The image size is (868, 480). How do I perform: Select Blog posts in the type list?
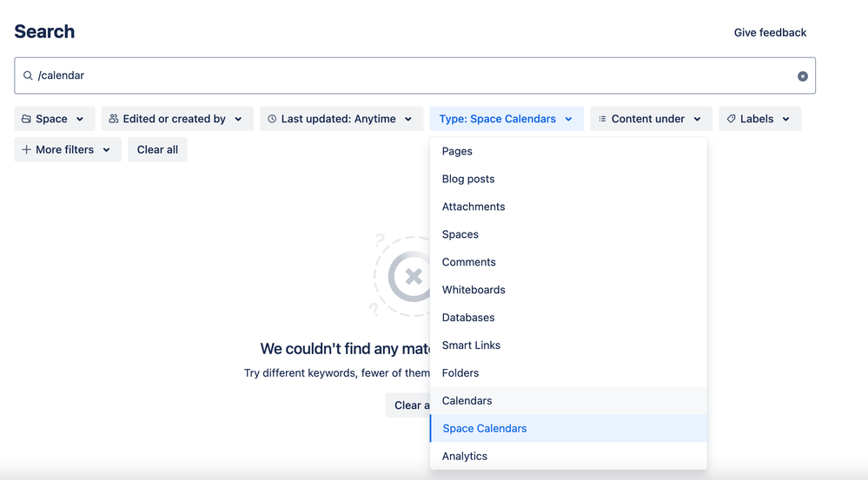pyautogui.click(x=568, y=179)
